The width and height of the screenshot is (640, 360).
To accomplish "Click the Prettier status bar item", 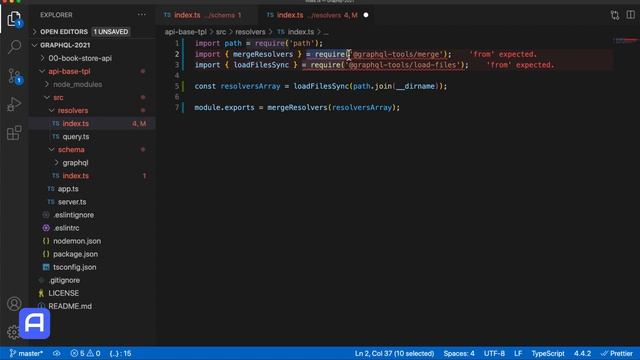I will click(617, 353).
